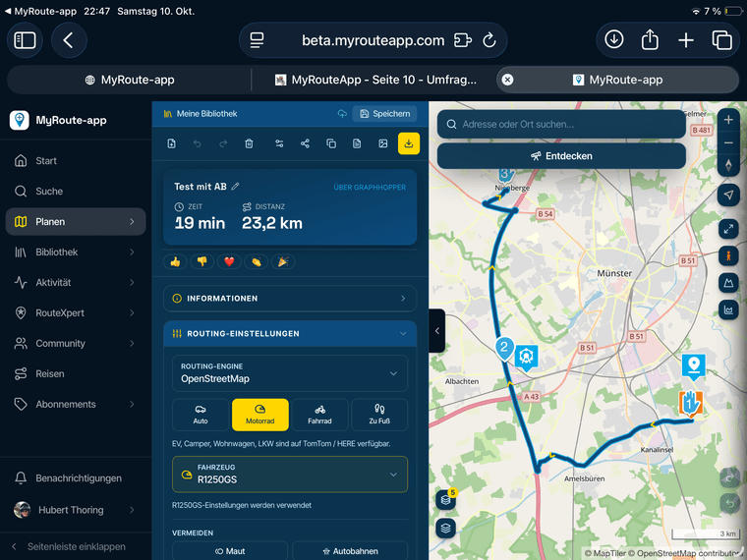Image resolution: width=747 pixels, height=560 pixels.
Task: Open Benachrichtigungen in sidebar
Action: point(76,478)
